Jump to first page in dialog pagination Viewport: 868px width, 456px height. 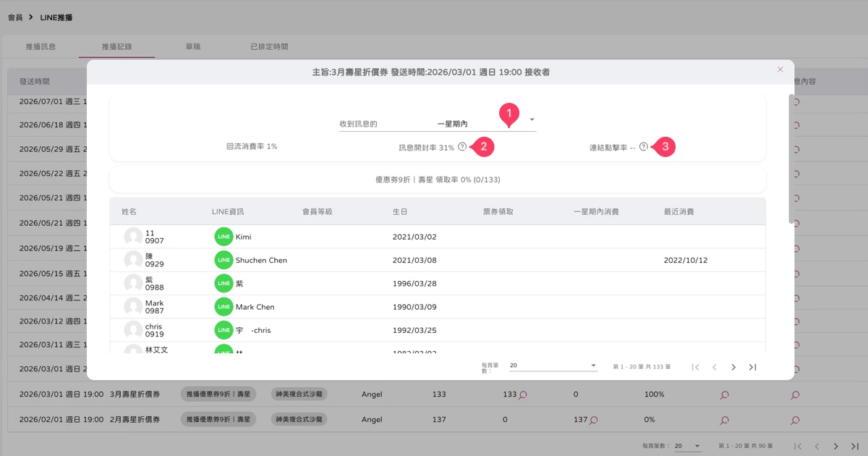(x=696, y=367)
